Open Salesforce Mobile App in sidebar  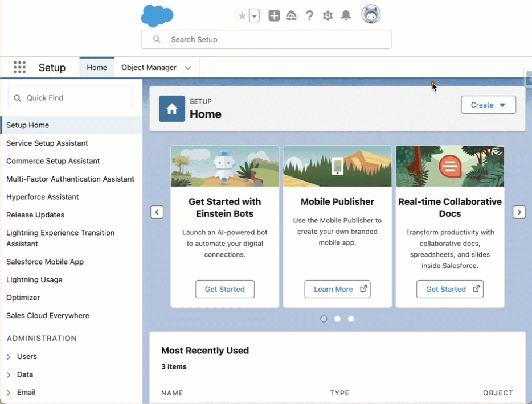click(45, 262)
